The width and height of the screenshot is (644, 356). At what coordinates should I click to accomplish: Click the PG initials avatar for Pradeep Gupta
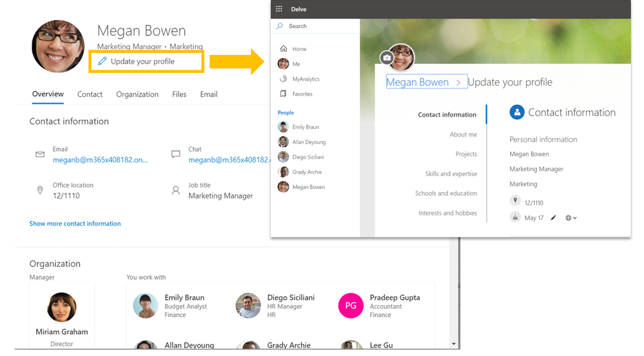pos(351,306)
